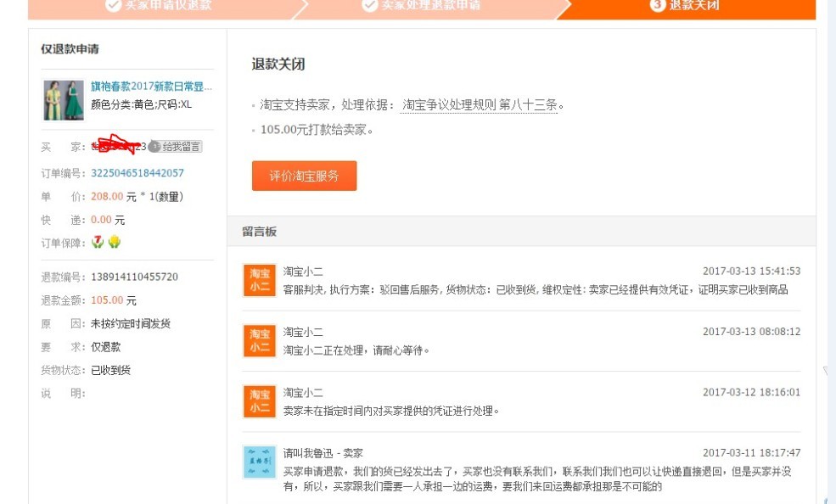Click the message 淘宝小二正在处理,请耐心等待。
Screen dimensions: 836x504
click(356, 350)
